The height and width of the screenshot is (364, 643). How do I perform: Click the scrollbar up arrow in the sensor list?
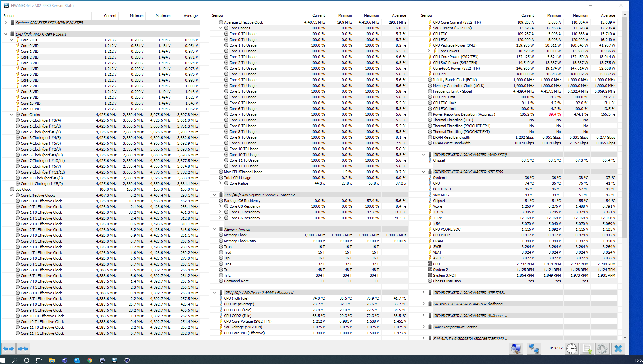(625, 14)
